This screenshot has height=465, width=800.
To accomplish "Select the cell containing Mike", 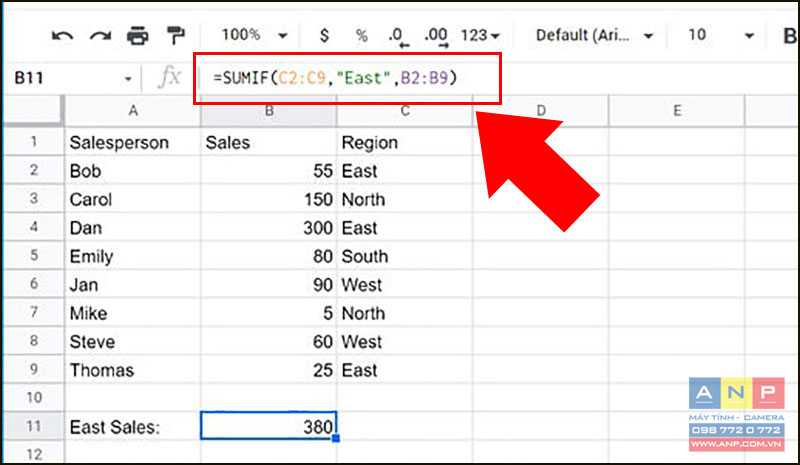I will (x=133, y=313).
